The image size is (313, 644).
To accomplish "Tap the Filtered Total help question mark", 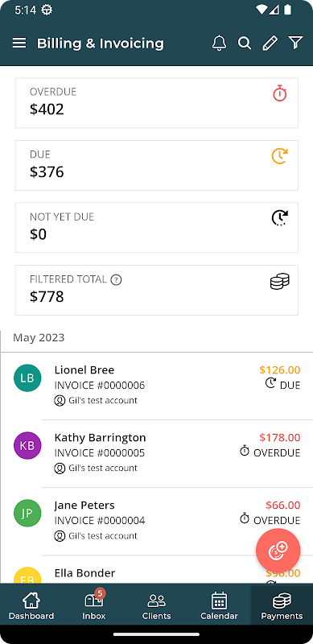I will (x=116, y=280).
